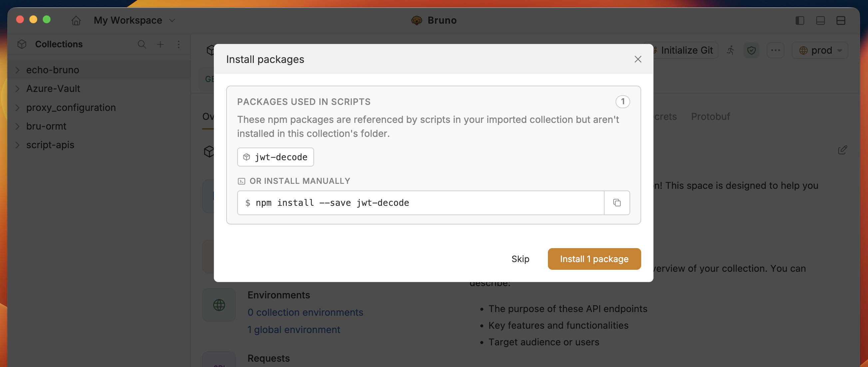
Task: Select the script-apis collection
Action: 99,145
